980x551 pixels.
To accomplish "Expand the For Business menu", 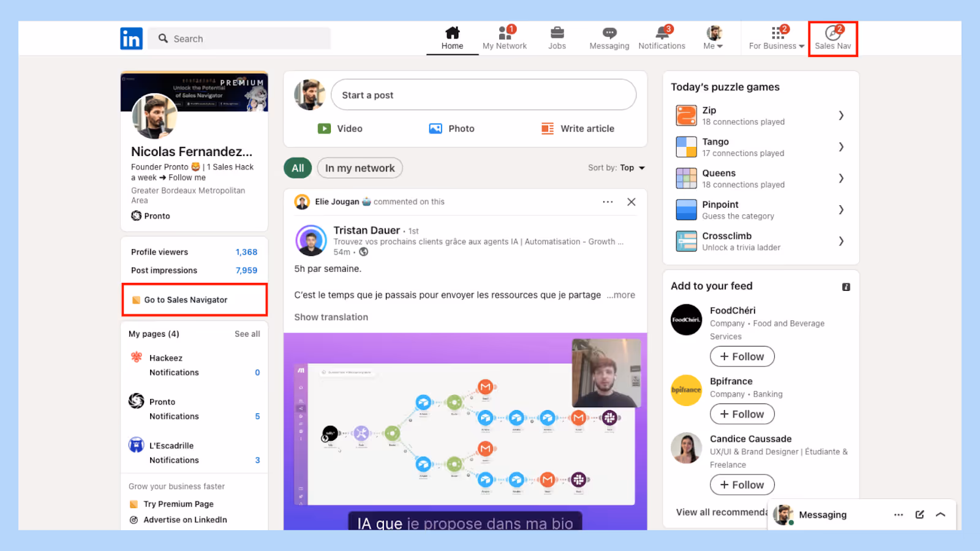I will click(x=777, y=38).
